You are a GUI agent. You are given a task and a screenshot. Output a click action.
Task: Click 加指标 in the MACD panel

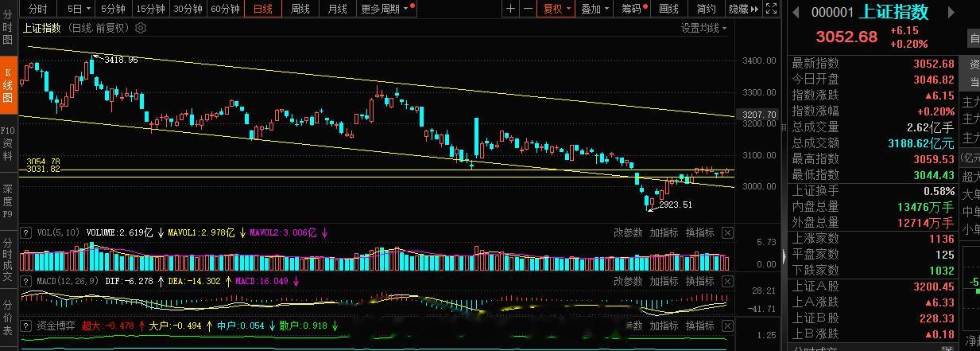(x=664, y=281)
